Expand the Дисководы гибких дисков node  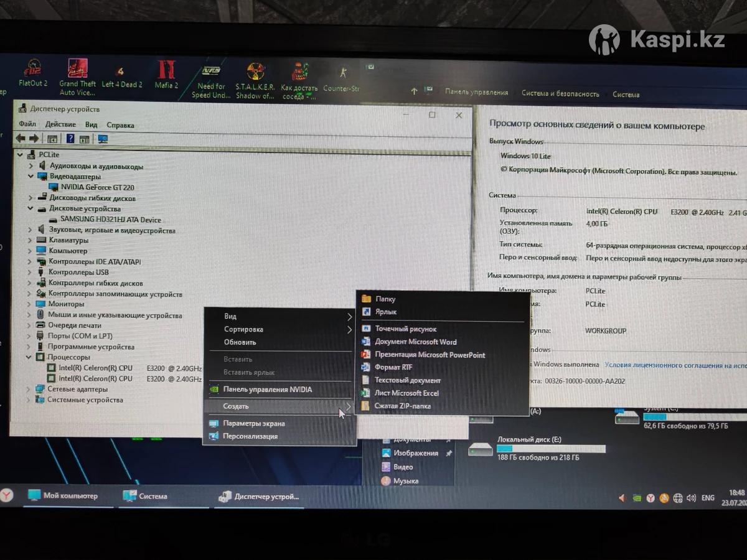[31, 198]
